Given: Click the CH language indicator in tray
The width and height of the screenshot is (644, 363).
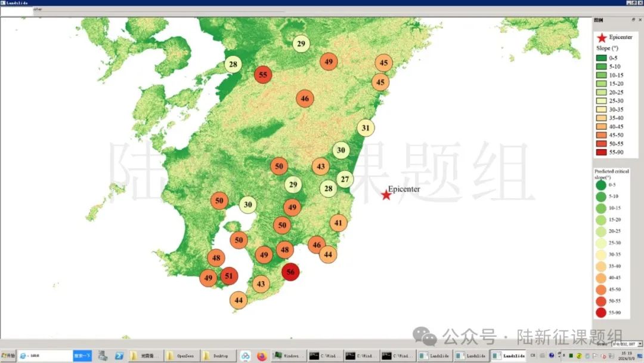Looking at the screenshot, I should coord(532,355).
